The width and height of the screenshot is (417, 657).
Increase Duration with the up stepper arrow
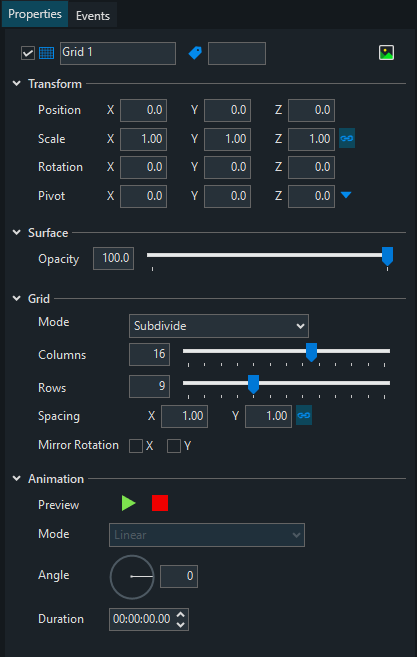[x=181, y=615]
